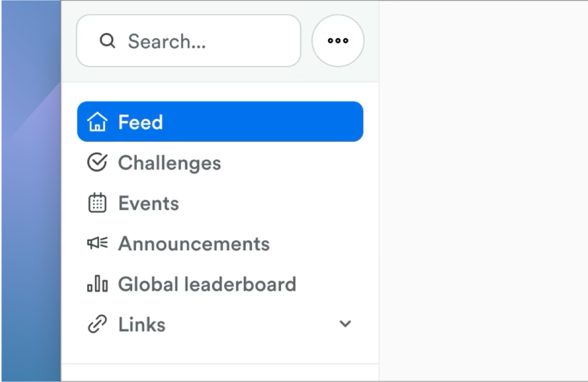The width and height of the screenshot is (588, 382).
Task: Select the Feed label in sidebar
Action: coord(140,122)
